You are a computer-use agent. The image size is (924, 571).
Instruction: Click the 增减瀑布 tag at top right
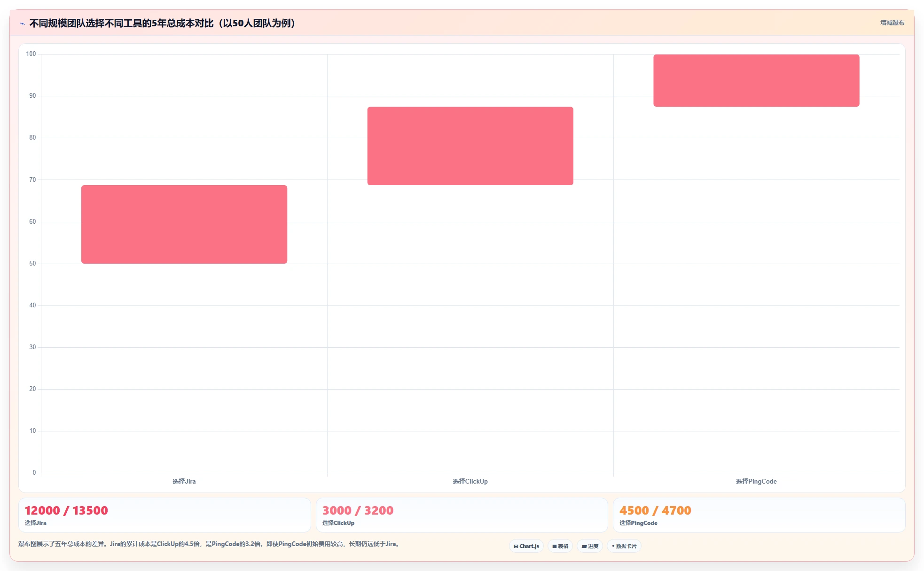pos(892,23)
